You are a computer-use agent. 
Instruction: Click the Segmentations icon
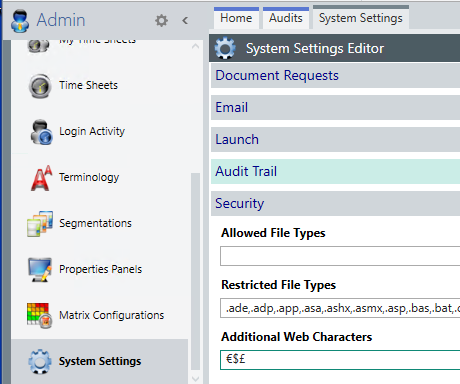(40, 223)
